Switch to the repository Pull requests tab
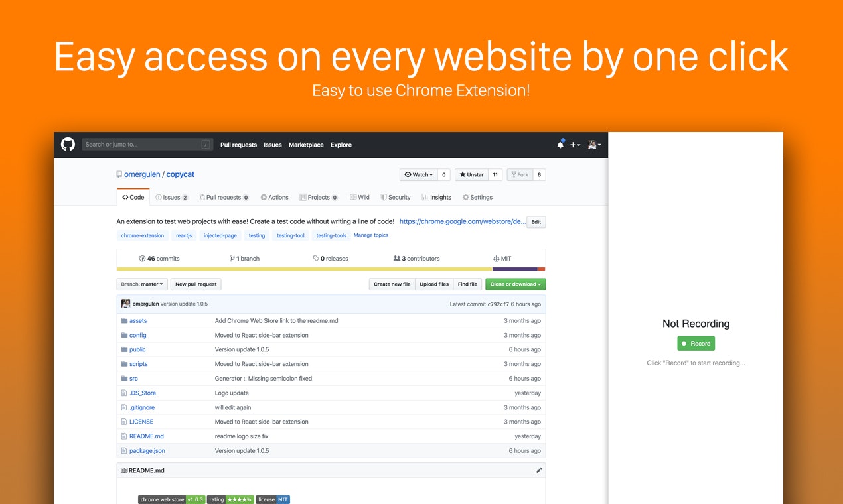Screen dimensions: 843x504 224,197
